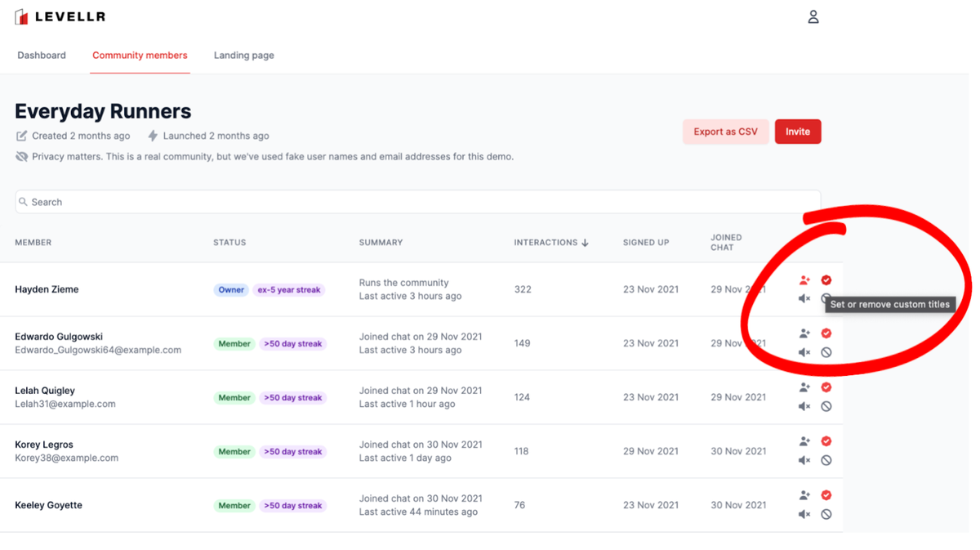The image size is (980, 550).
Task: Click the custom titles icon for Keeley Goyette
Action: [x=804, y=495]
